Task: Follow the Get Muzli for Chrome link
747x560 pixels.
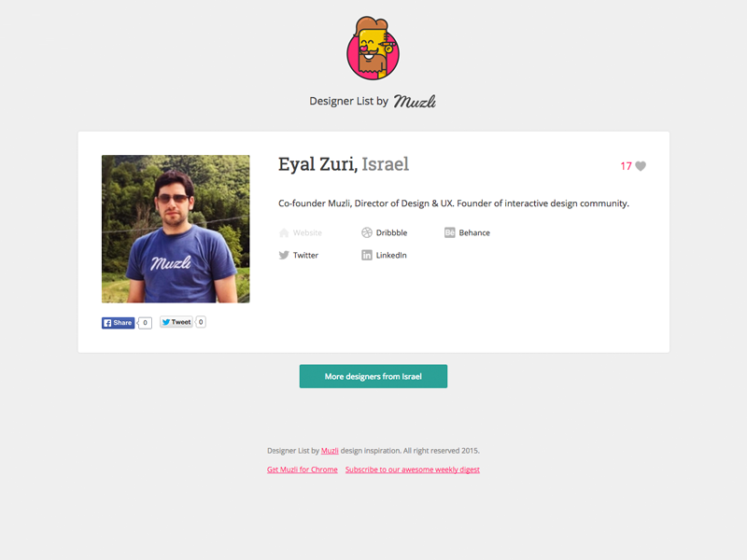Action: 302,469
